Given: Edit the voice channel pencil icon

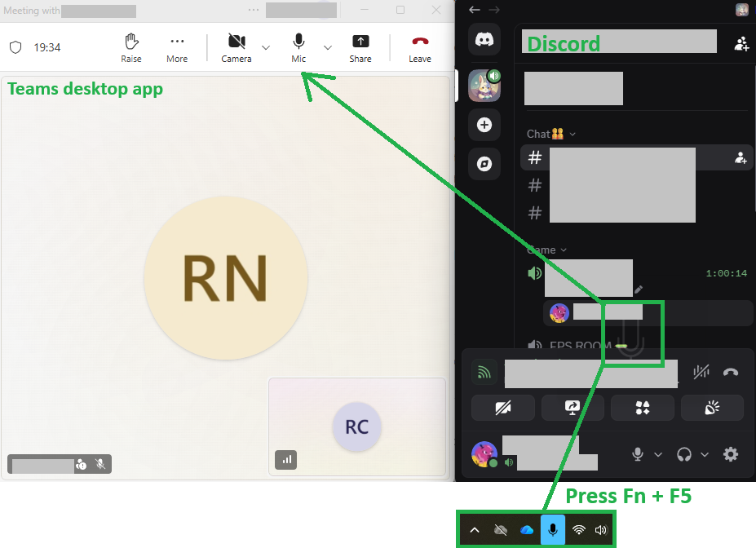Looking at the screenshot, I should 639,289.
